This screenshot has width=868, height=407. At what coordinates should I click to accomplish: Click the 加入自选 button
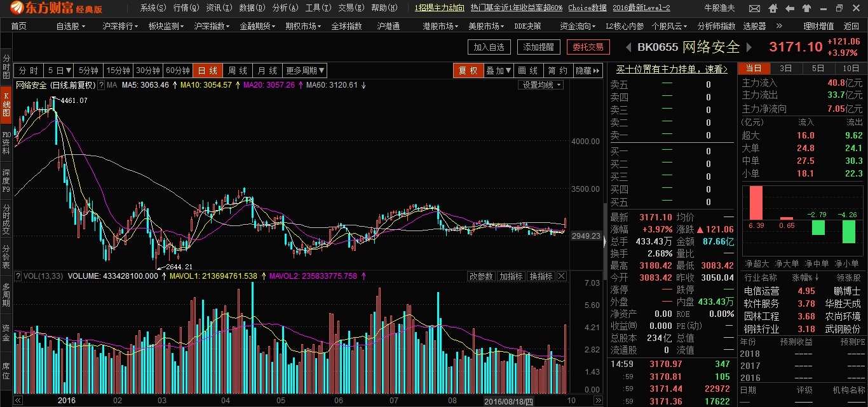click(x=489, y=48)
